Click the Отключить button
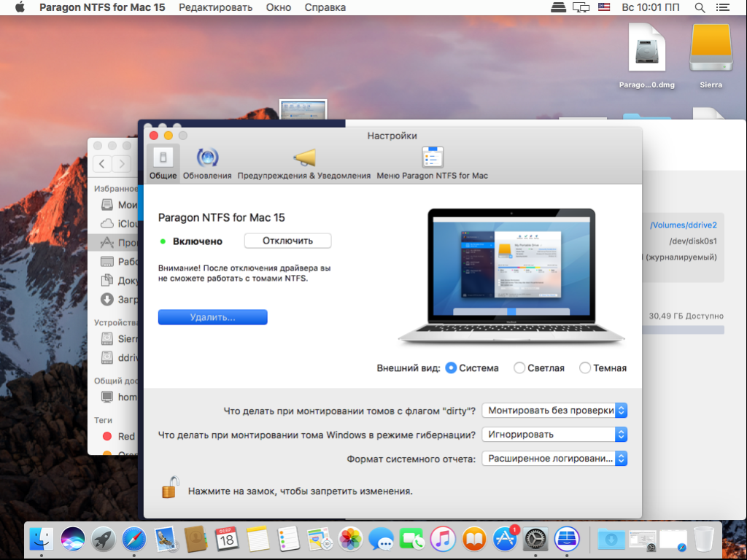This screenshot has height=560, width=747. pos(287,241)
